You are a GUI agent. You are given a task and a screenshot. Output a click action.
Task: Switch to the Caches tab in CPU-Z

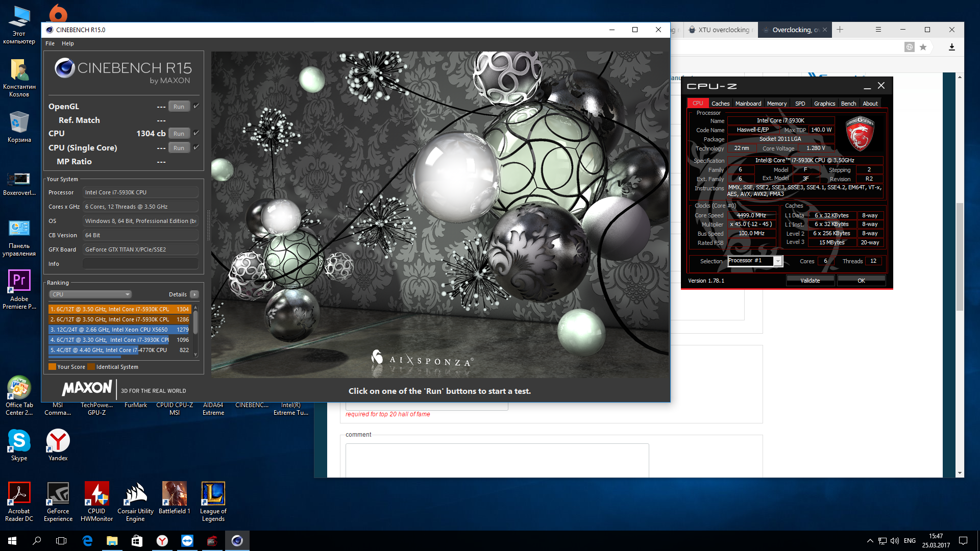tap(720, 104)
